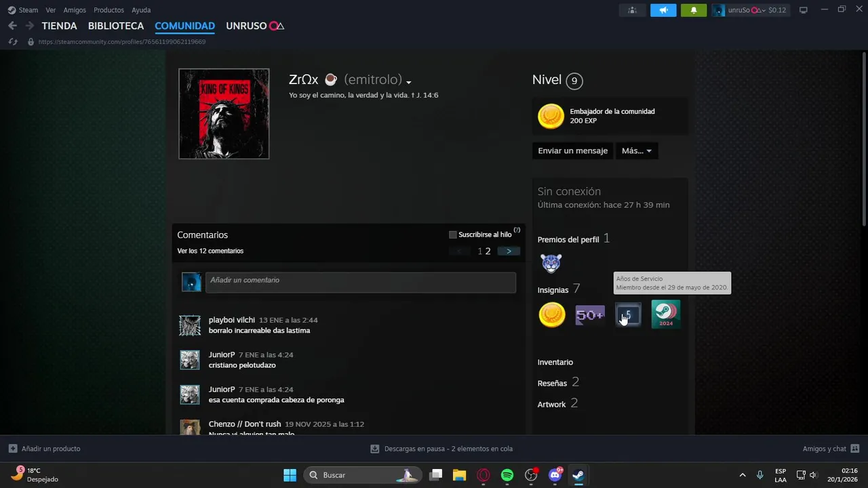Viewport: 868px width, 488px height.
Task: Open the Más... dropdown button
Action: coord(637,150)
